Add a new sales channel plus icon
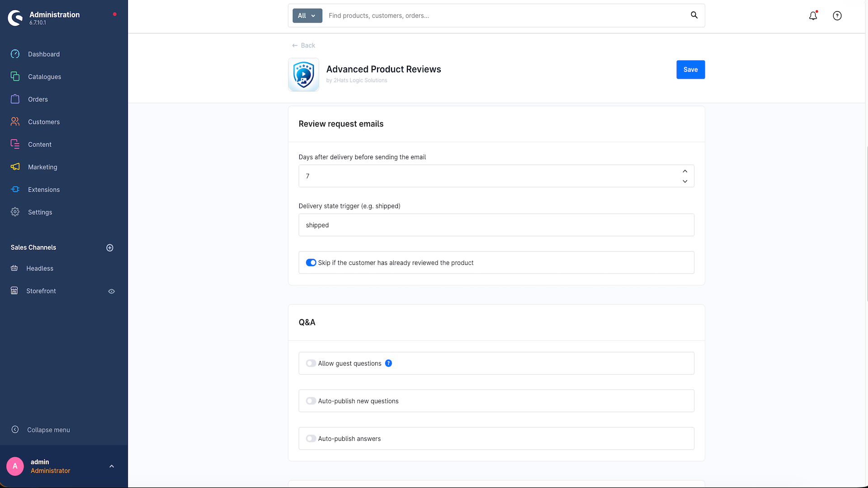Screen dimensions: 868x488 coord(110,248)
